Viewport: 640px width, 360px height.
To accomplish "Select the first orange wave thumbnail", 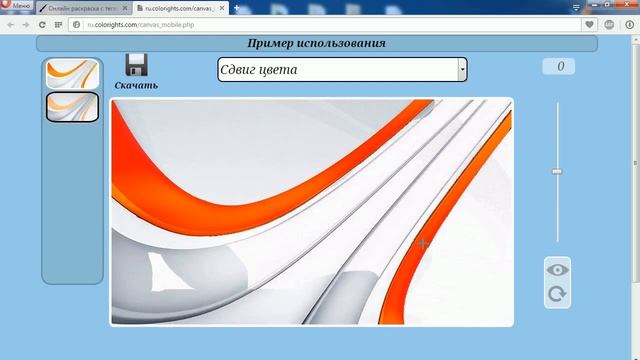I will [72, 74].
